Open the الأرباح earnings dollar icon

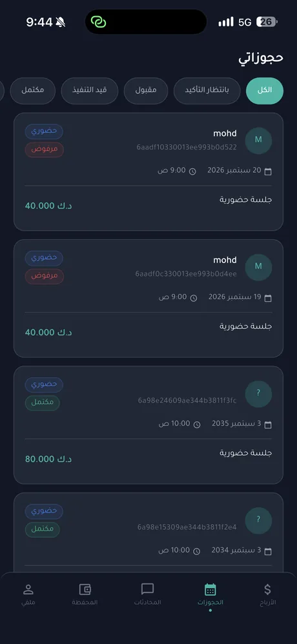click(267, 589)
